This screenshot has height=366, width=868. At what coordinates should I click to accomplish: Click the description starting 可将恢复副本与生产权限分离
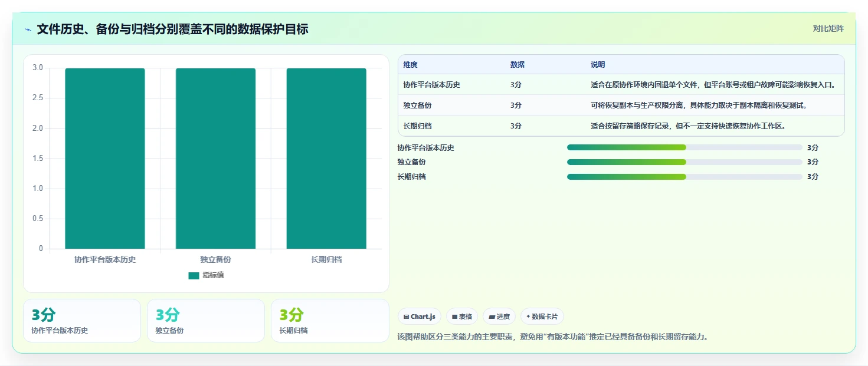[x=699, y=105]
